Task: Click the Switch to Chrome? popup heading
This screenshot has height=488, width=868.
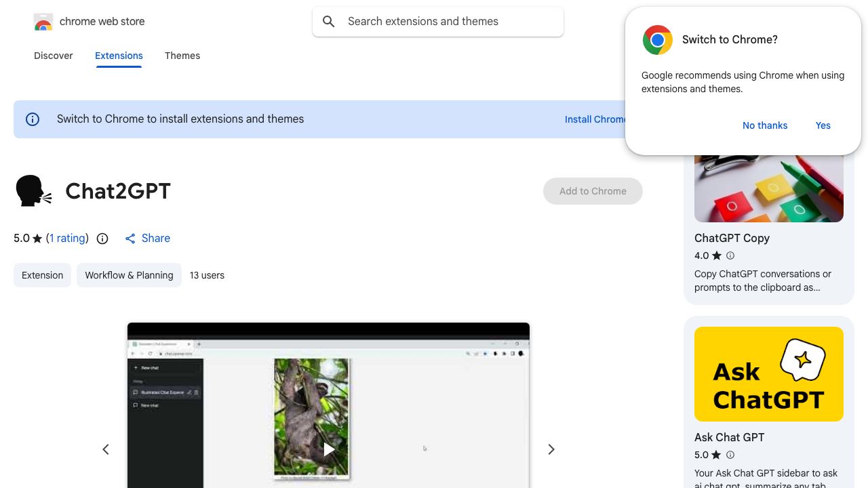Action: 730,40
